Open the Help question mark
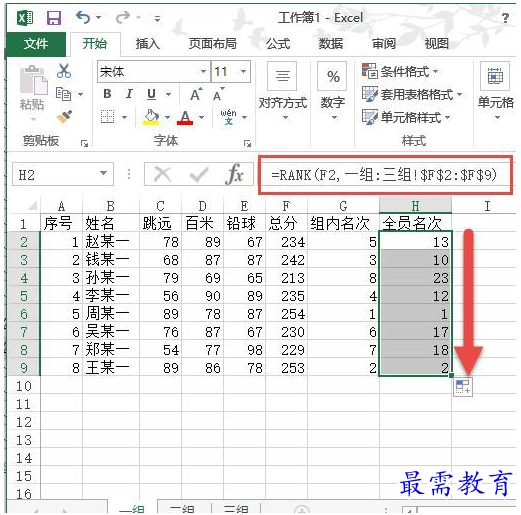The width and height of the screenshot is (521, 515). [505, 18]
